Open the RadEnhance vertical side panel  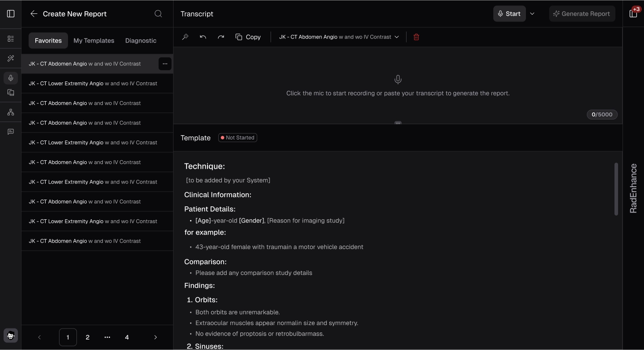pyautogui.click(x=633, y=188)
